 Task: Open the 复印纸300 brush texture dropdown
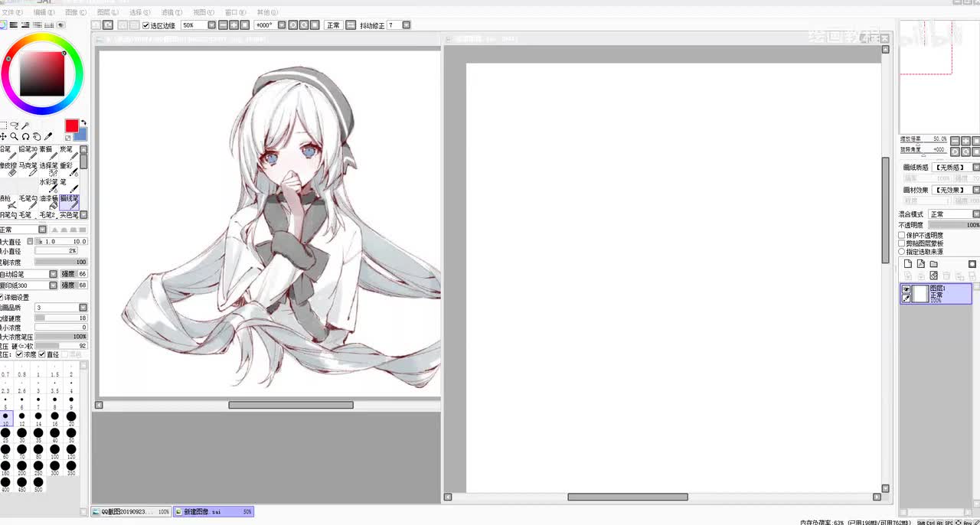(53, 285)
